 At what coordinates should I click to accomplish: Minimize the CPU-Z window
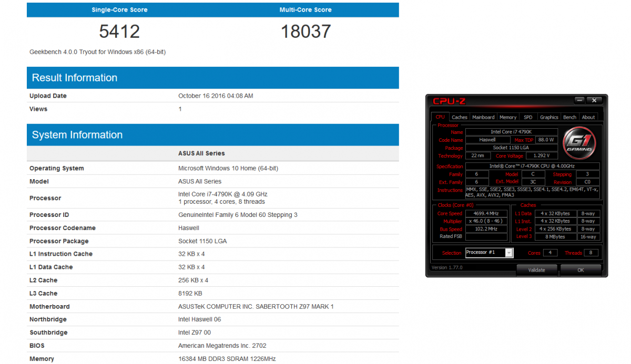pos(579,100)
